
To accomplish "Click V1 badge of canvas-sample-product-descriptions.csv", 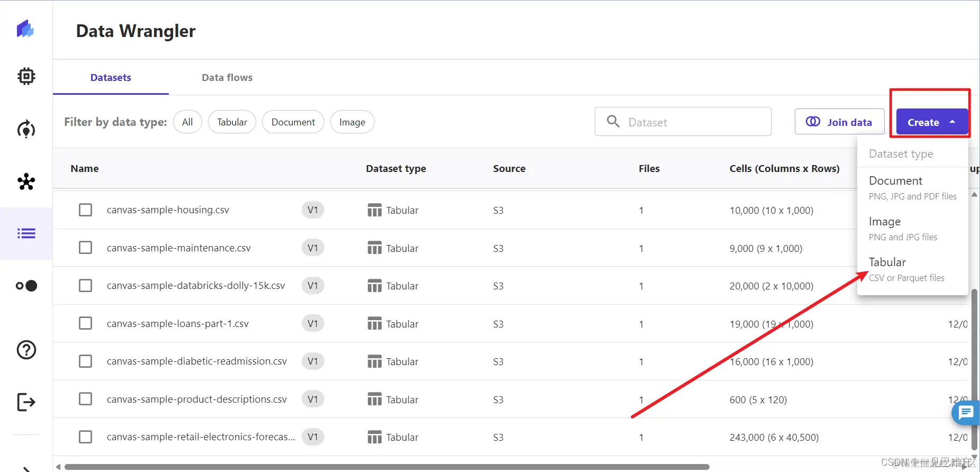I will tap(313, 399).
